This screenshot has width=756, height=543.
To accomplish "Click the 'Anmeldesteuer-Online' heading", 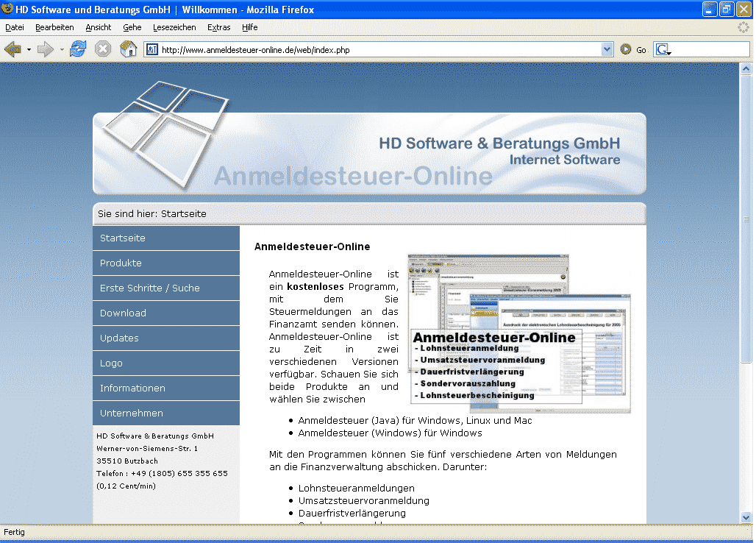I will (313, 246).
